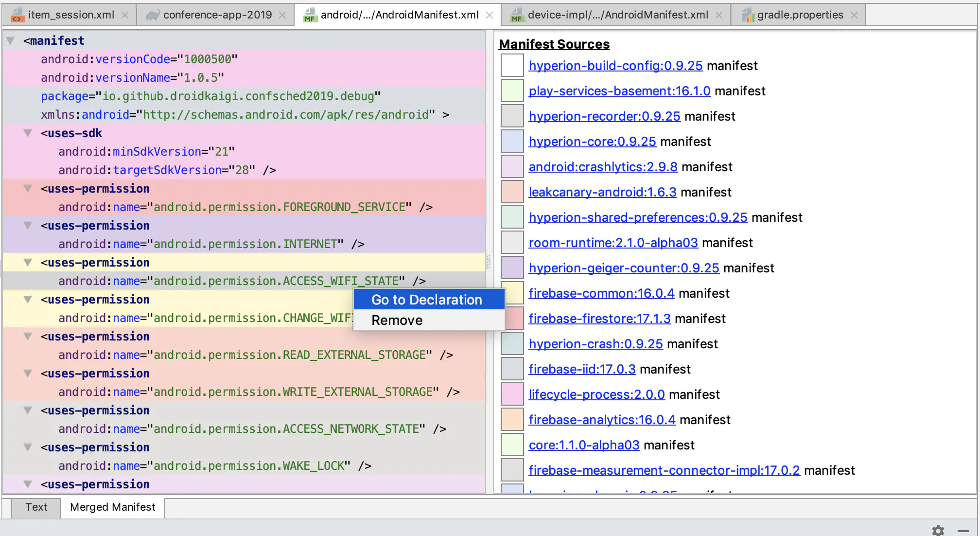Close the device-impl AndroidManifest.xml tab
980x536 pixels.
(718, 15)
